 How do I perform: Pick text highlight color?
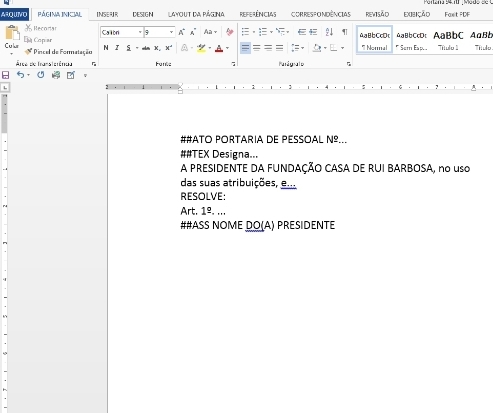click(x=201, y=48)
